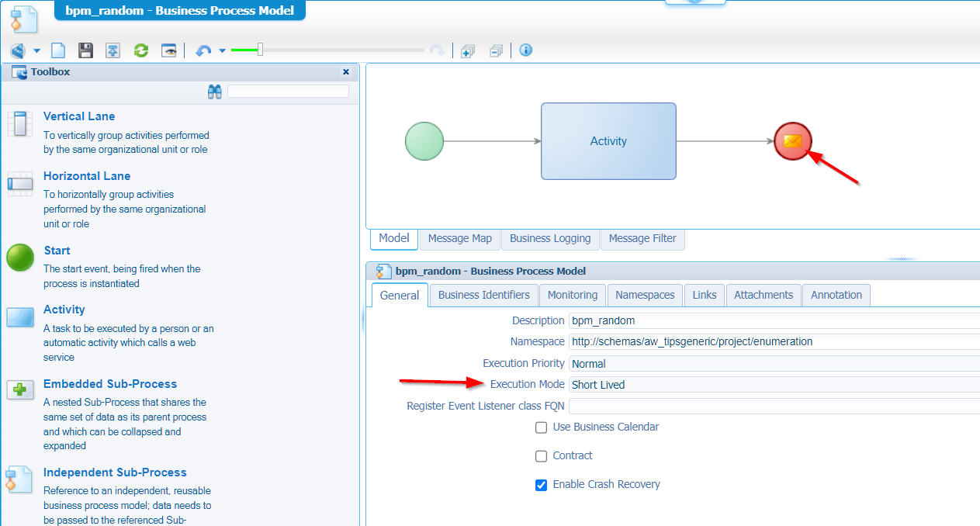Check the Contract checkbox
The height and width of the screenshot is (526, 980).
pos(542,456)
